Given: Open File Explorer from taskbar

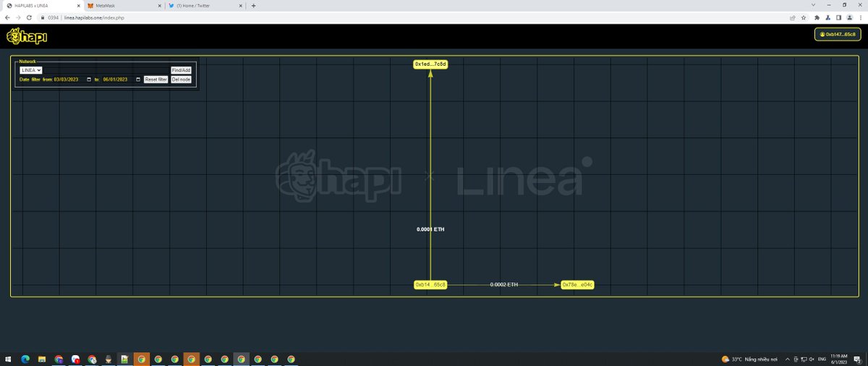Looking at the screenshot, I should [42, 359].
